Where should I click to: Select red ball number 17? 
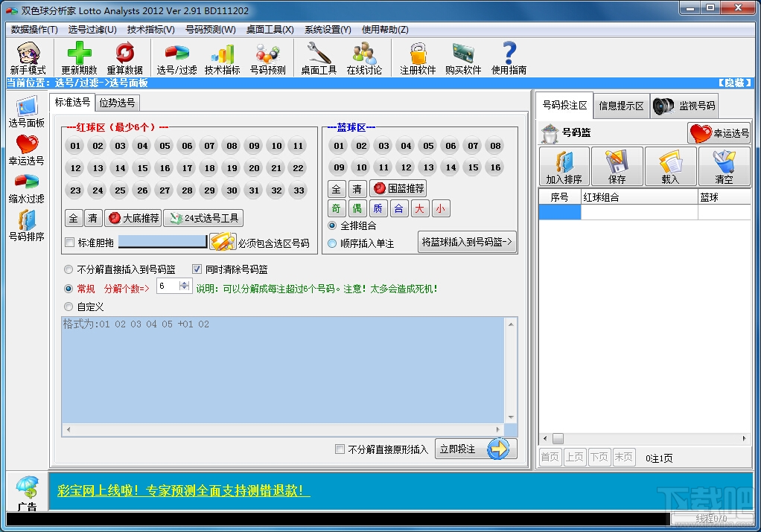188,168
